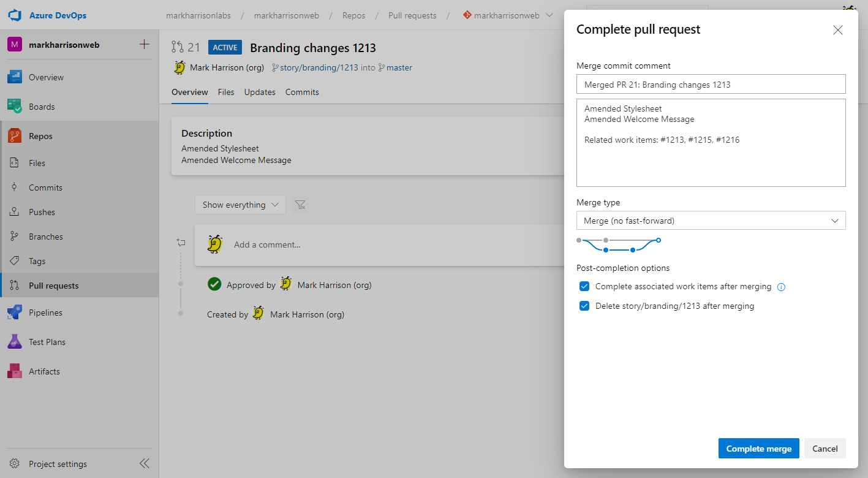The width and height of the screenshot is (868, 478).
Task: Click the clear filter funnel icon
Action: tap(300, 205)
